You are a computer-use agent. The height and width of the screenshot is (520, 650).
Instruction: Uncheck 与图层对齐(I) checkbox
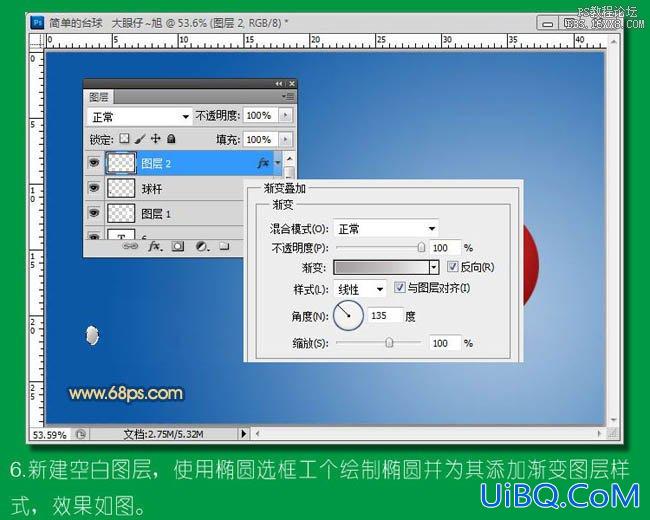tap(399, 287)
